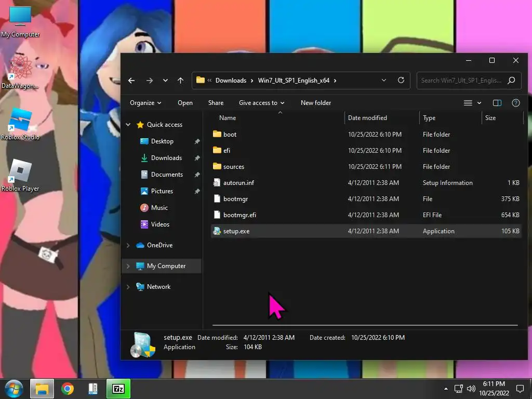This screenshot has width=532, height=399.
Task: Refresh the current folder
Action: coord(401,81)
